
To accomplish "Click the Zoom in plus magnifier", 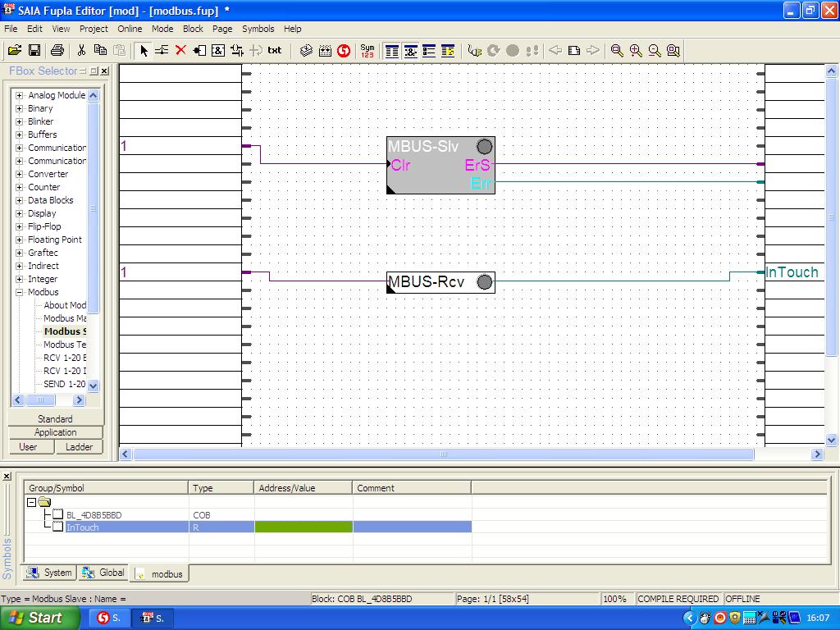I will 636,50.
